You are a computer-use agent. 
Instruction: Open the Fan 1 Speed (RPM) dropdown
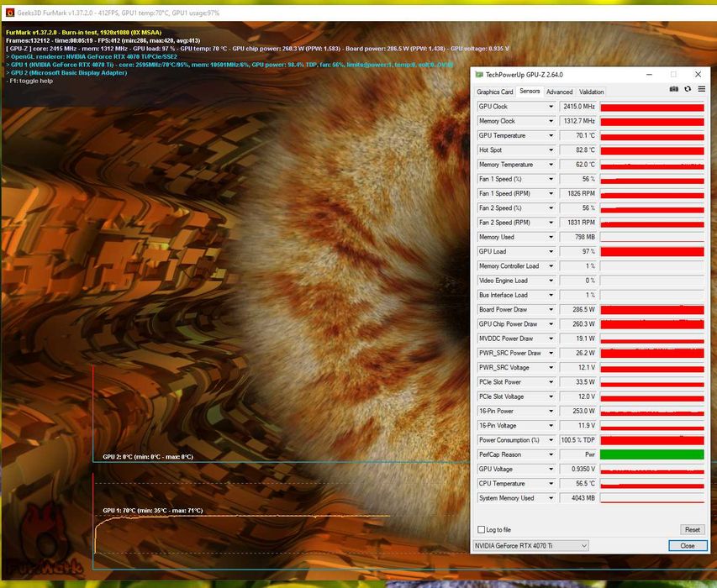(x=551, y=194)
